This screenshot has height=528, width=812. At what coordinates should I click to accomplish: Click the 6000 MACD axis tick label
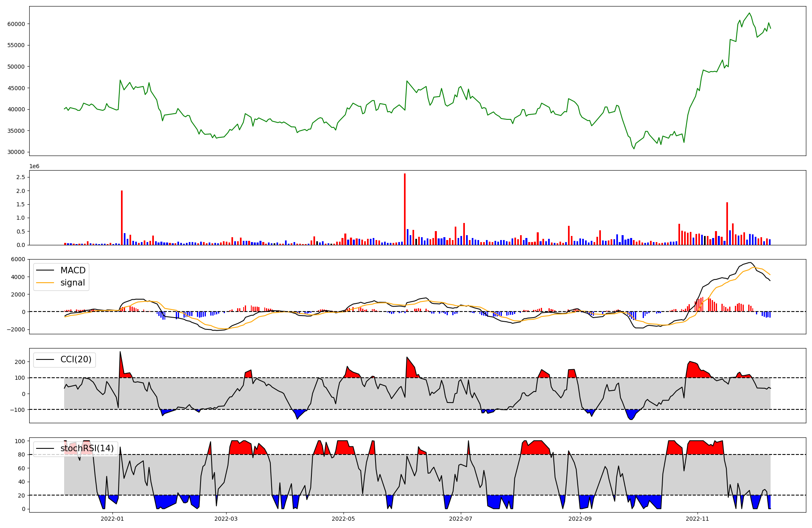pyautogui.click(x=18, y=259)
